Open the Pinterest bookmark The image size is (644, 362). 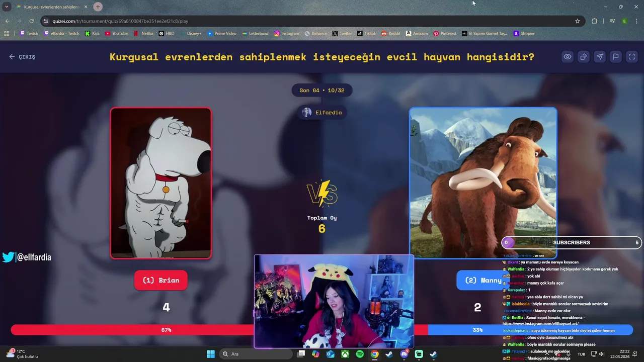point(445,34)
